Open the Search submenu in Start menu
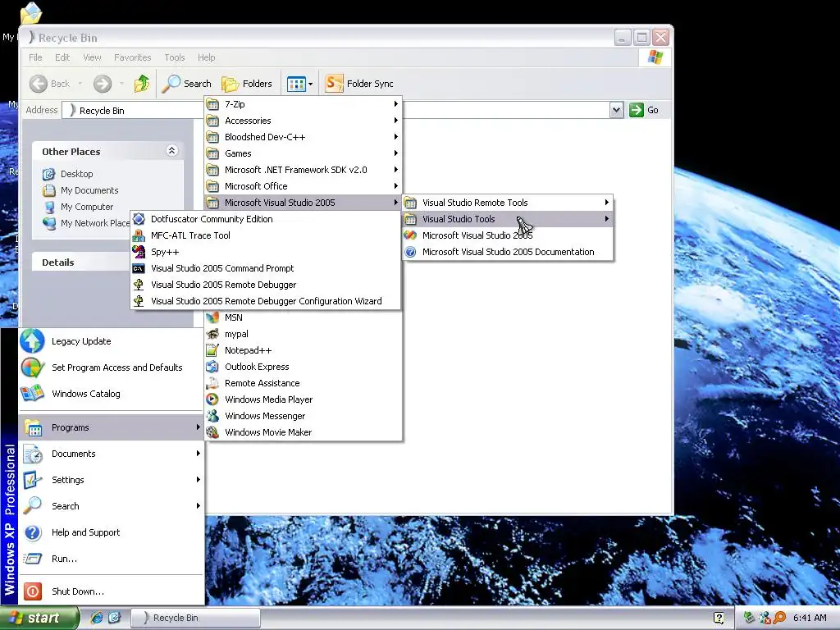Image resolution: width=840 pixels, height=630 pixels. (x=111, y=506)
